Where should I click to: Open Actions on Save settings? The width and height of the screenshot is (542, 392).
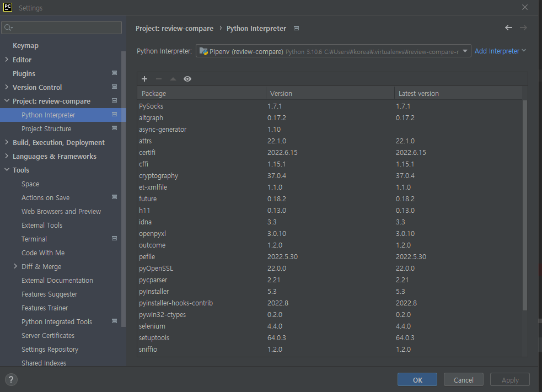click(46, 198)
